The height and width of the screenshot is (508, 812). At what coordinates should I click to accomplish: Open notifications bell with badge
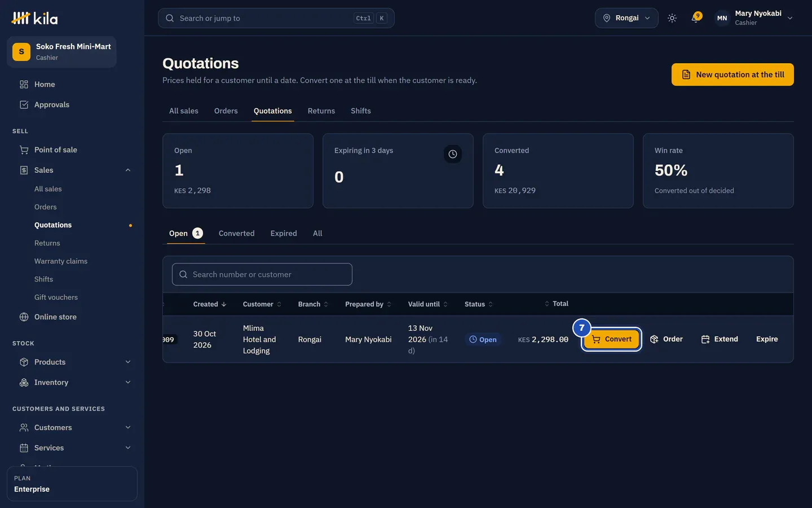[696, 18]
